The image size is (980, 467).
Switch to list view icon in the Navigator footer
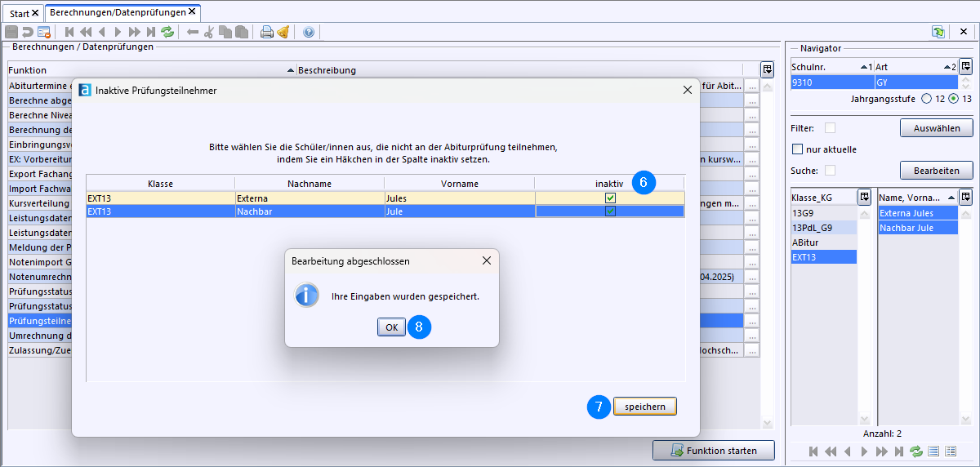[x=933, y=451]
